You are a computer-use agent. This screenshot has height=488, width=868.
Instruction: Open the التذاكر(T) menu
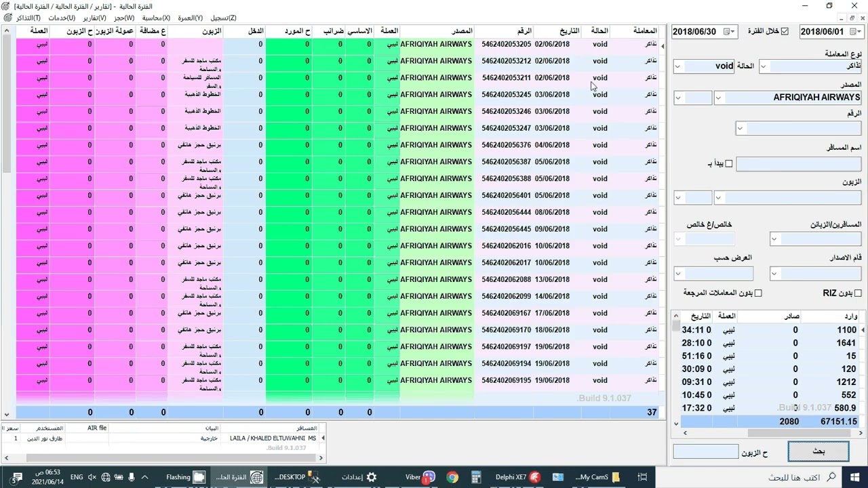(x=28, y=18)
